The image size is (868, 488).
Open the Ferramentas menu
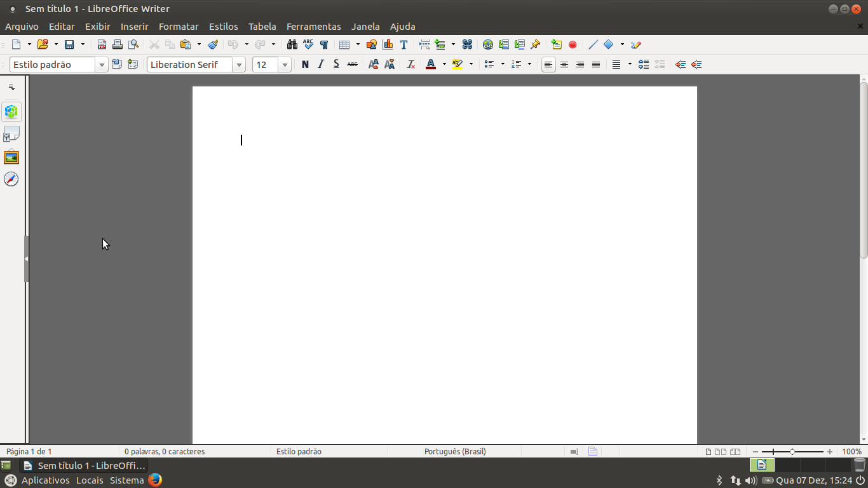(313, 27)
